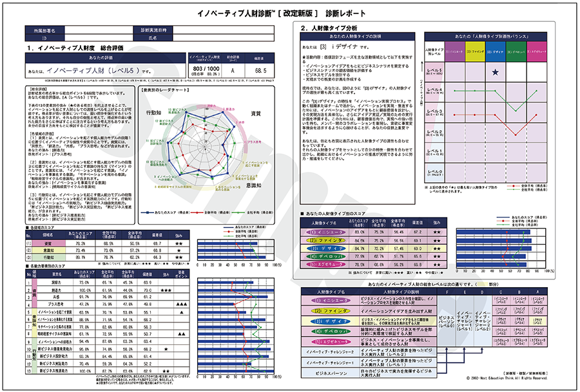The image size is (580, 392).
Task: Click the 資質 row in the 各領域のスコア table
Action: [107, 243]
